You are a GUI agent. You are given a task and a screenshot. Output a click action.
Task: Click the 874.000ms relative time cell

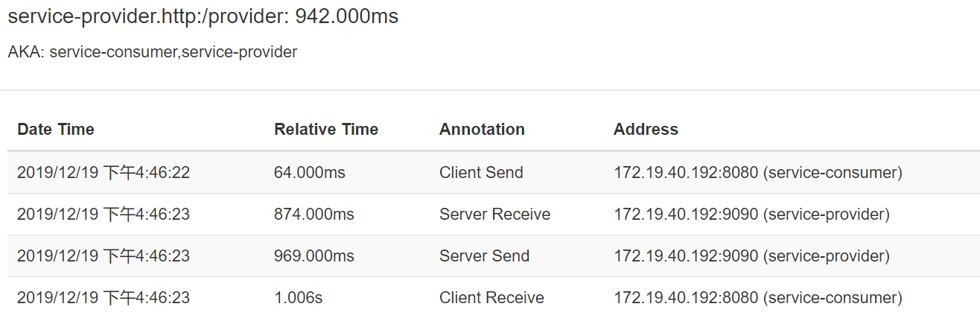click(314, 215)
